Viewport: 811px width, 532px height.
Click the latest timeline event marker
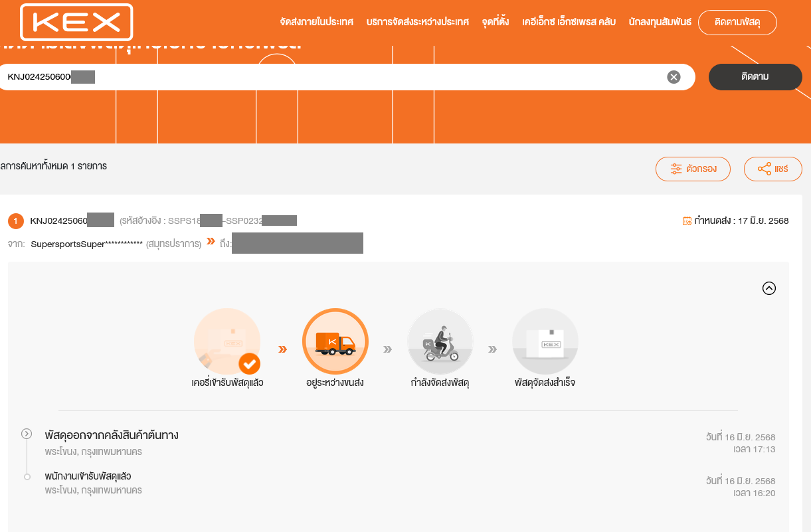click(x=27, y=434)
